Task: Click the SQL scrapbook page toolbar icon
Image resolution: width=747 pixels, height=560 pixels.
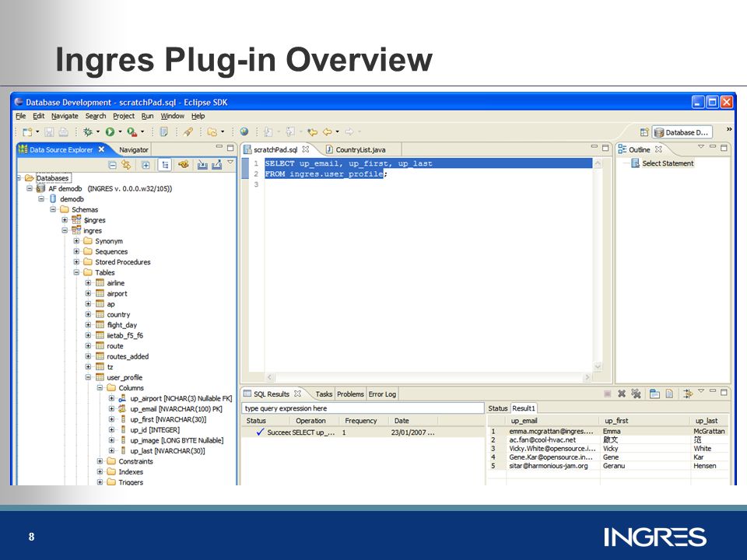Action: [163, 132]
